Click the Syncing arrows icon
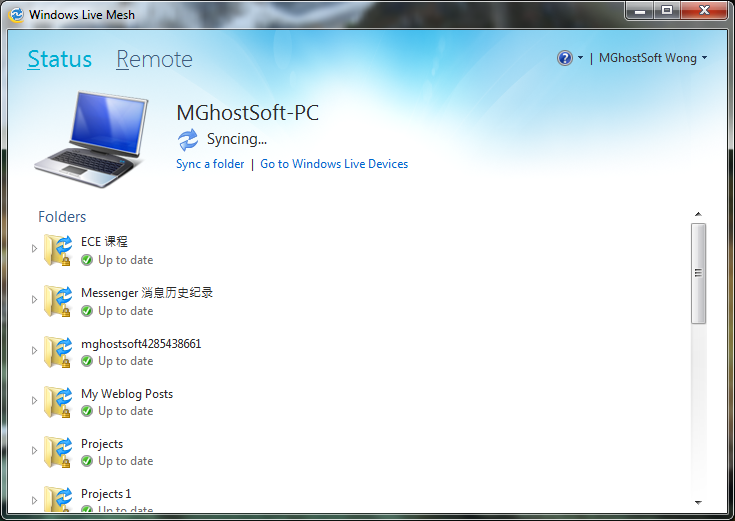Image resolution: width=735 pixels, height=521 pixels. [188, 139]
